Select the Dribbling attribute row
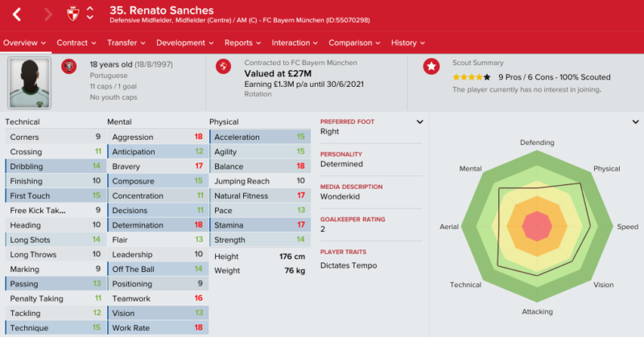The width and height of the screenshot is (644, 337). 56,166
